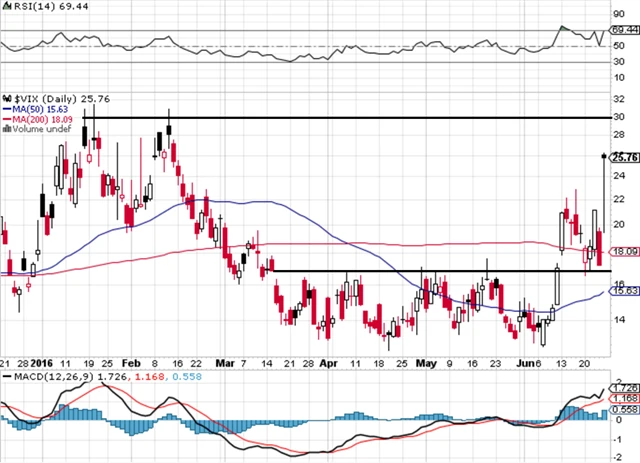Screen dimensions: 640x463
Task: Click the candlestick icon beside $VIX title
Action: click(x=7, y=96)
